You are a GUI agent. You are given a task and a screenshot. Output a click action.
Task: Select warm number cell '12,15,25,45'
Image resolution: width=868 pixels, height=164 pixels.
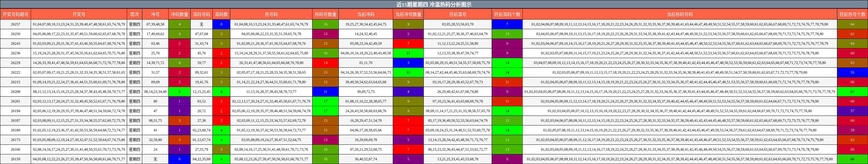click(201, 91)
